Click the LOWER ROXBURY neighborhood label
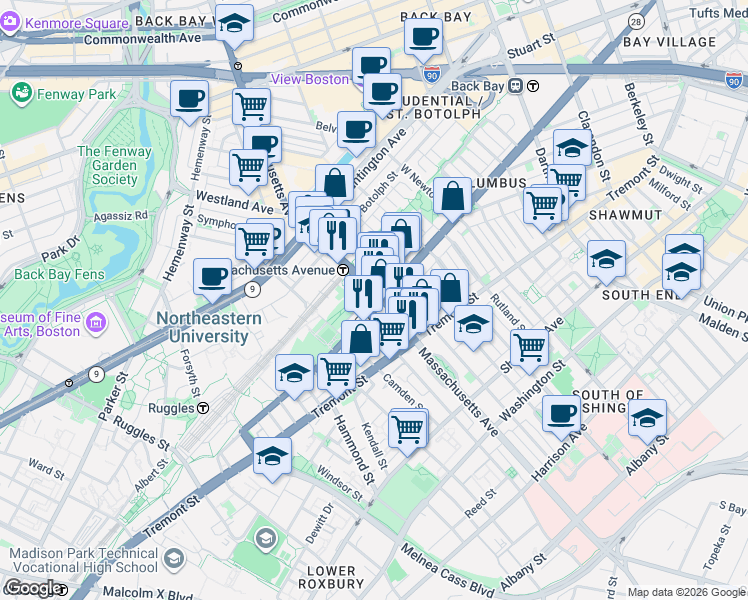 click(331, 577)
